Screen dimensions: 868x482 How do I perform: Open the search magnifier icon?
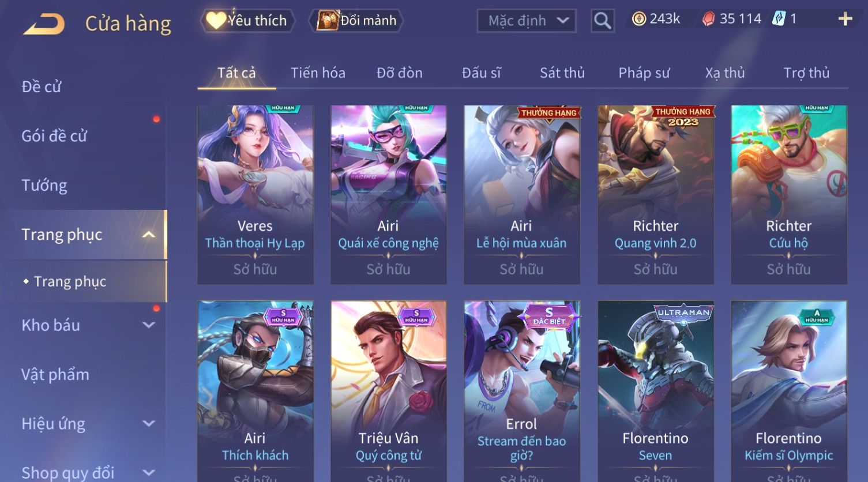pos(602,21)
